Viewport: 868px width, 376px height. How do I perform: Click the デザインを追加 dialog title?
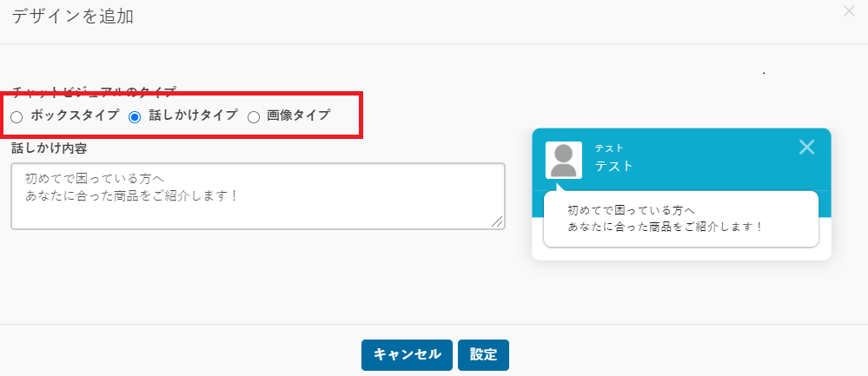pyautogui.click(x=72, y=16)
